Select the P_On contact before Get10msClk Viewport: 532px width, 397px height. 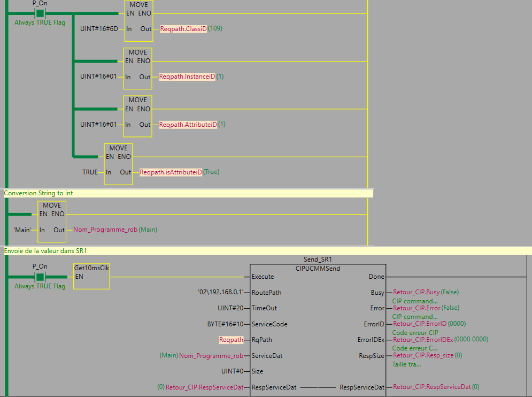40,277
